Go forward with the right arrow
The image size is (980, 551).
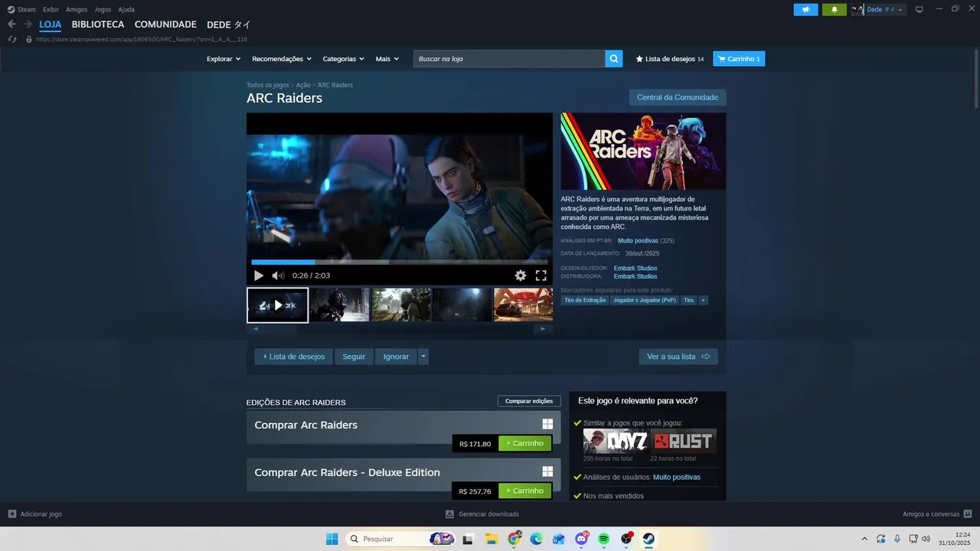coord(28,24)
